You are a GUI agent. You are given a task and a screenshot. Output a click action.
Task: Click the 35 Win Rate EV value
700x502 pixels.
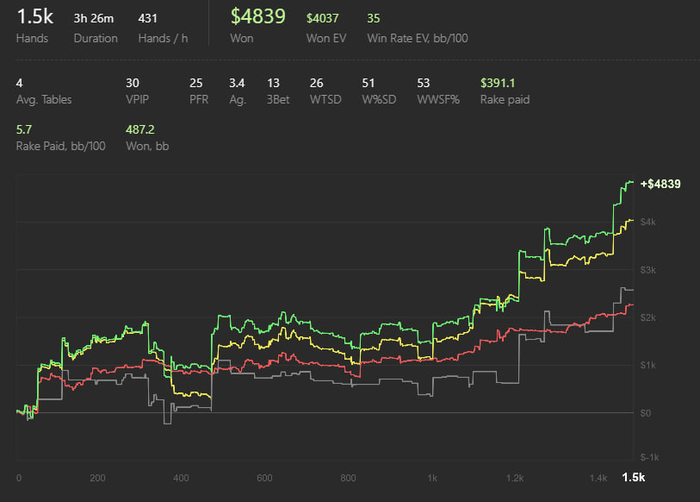tap(373, 18)
